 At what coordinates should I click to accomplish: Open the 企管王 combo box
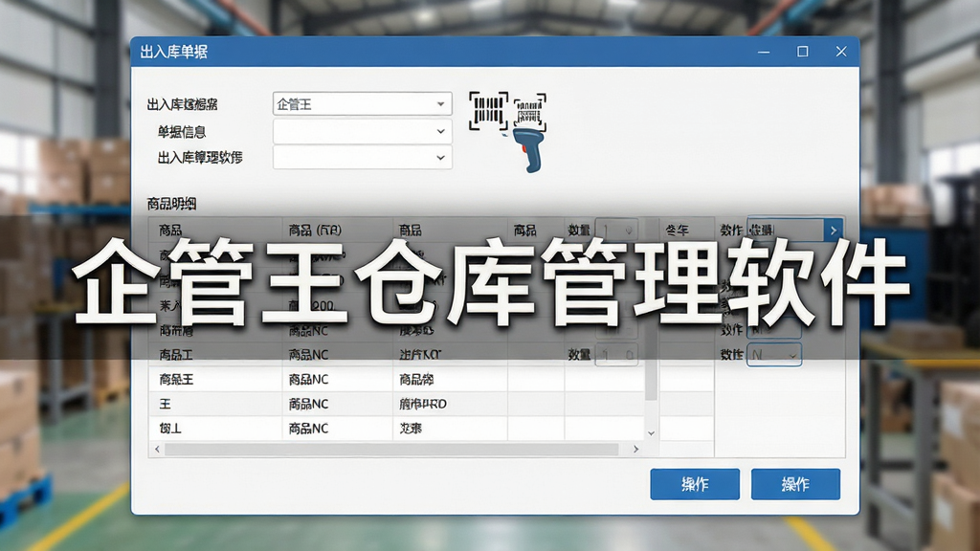363,104
